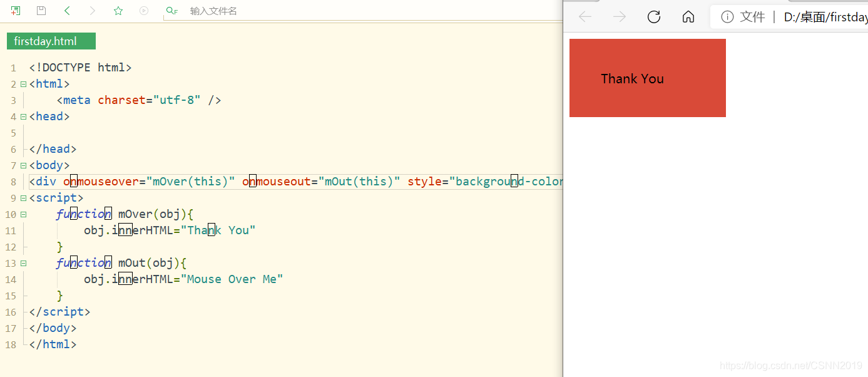Click the browser address showing D:/桌面/firstday
Viewport: 868px width, 377px height.
pyautogui.click(x=825, y=17)
